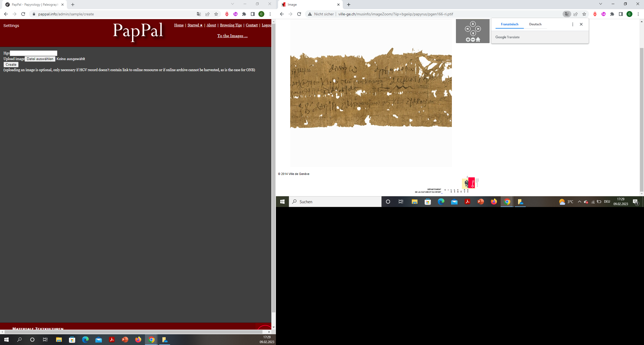The height and width of the screenshot is (345, 644).
Task: Close the Google Translate popup
Action: (x=581, y=24)
